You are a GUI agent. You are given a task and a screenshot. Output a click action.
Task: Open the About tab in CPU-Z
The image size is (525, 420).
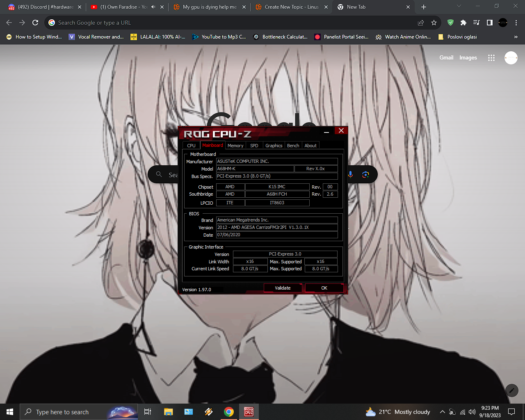pos(310,146)
